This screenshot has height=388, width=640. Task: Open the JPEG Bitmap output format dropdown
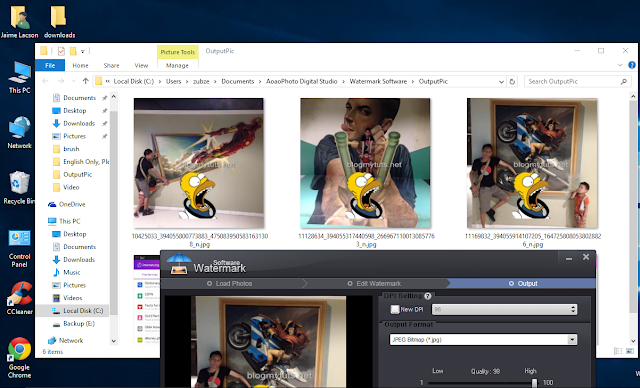click(483, 339)
